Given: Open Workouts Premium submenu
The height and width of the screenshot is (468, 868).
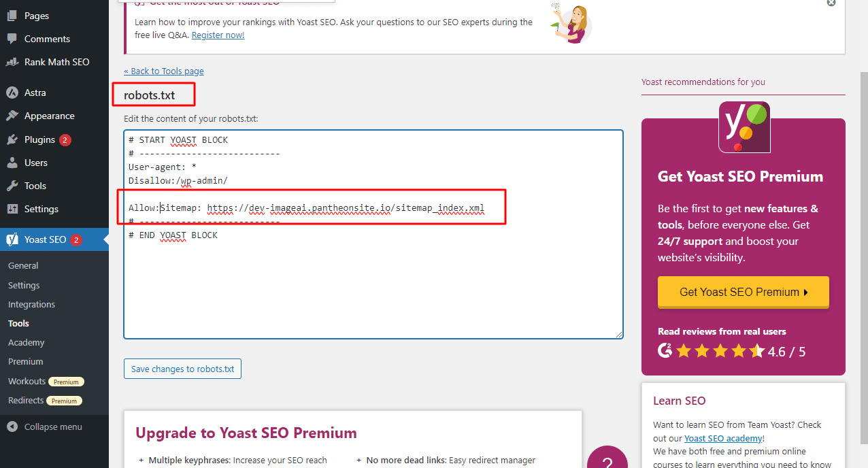Looking at the screenshot, I should (46, 382).
